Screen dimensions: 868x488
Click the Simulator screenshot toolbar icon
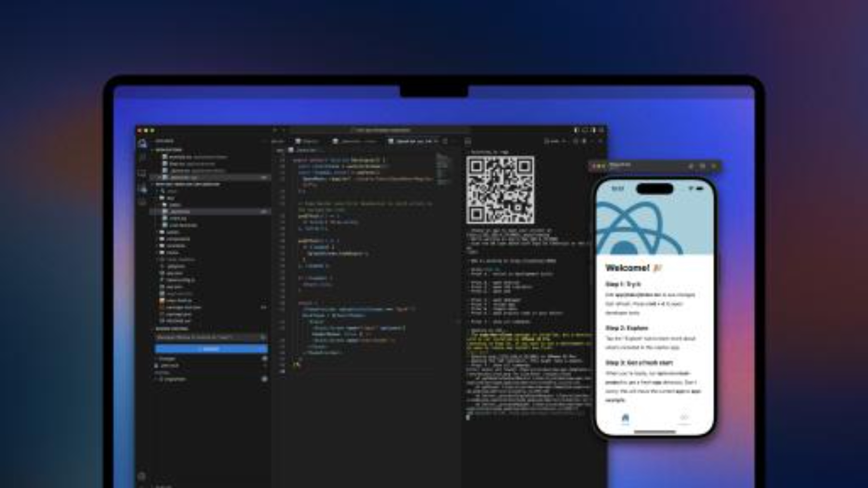pos(702,166)
